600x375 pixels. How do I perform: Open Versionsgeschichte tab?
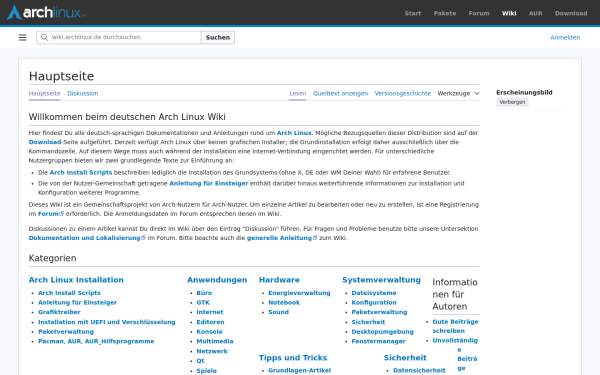403,93
